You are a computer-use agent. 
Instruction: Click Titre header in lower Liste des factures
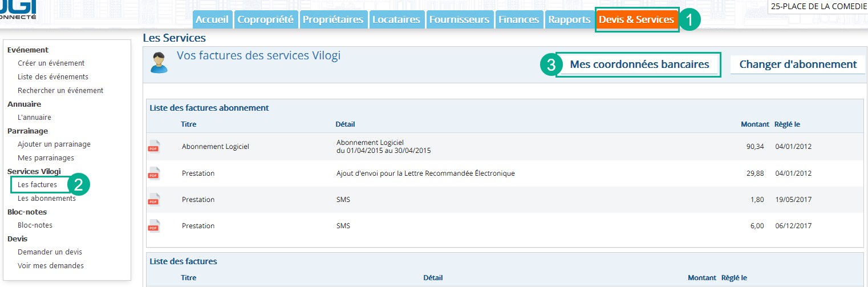pyautogui.click(x=189, y=278)
